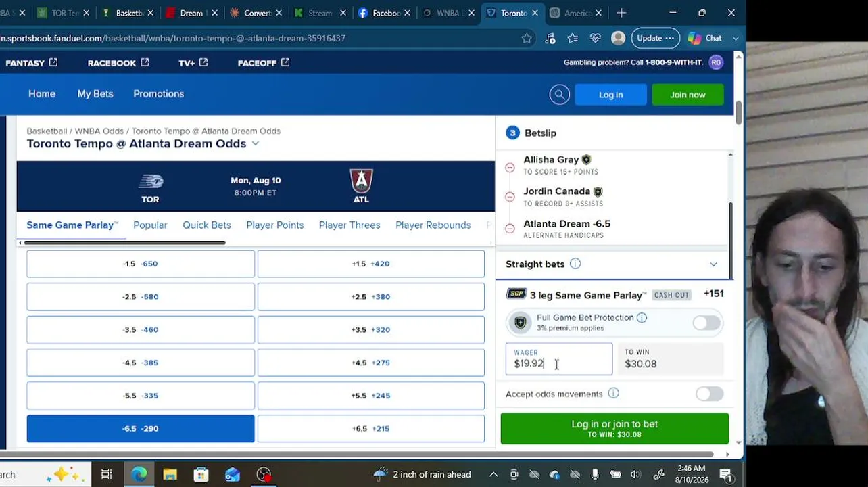Select the -2.5 -580 handicap option
Image resolution: width=868 pixels, height=487 pixels.
(141, 296)
